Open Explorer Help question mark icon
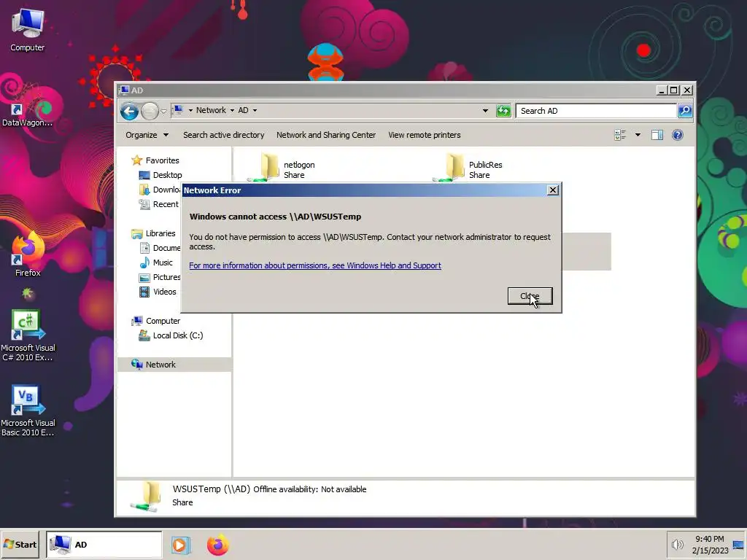 [x=678, y=135]
